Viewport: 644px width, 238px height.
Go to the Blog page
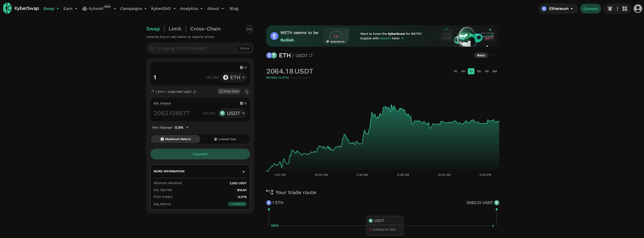[x=234, y=9]
